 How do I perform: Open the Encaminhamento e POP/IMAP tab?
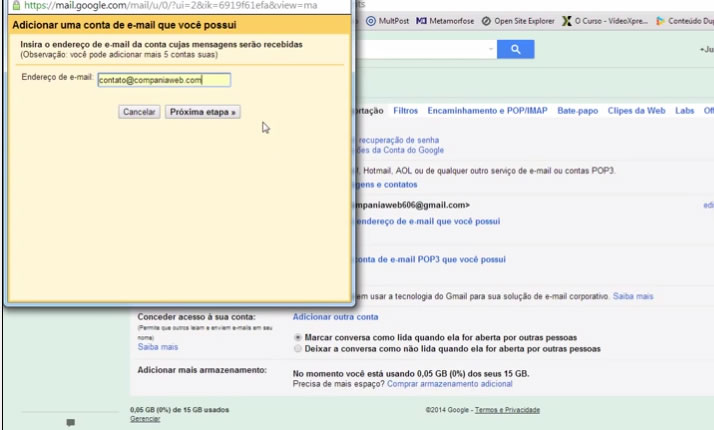click(x=487, y=111)
